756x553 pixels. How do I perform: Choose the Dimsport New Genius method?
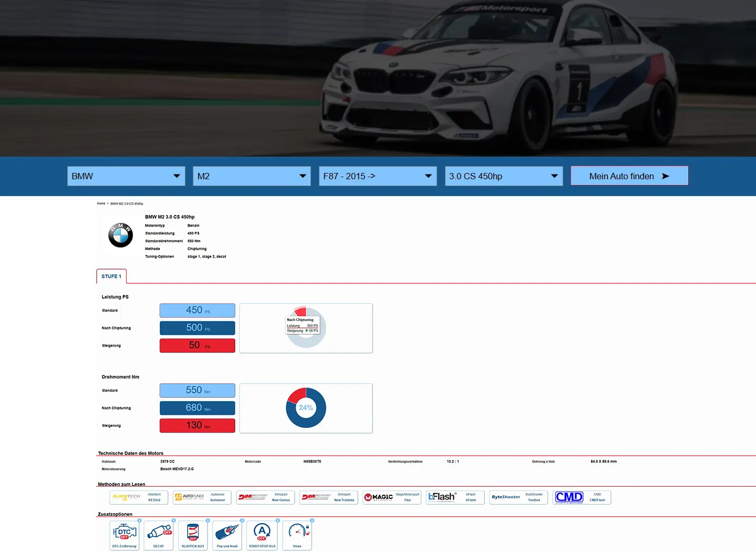[x=265, y=497]
